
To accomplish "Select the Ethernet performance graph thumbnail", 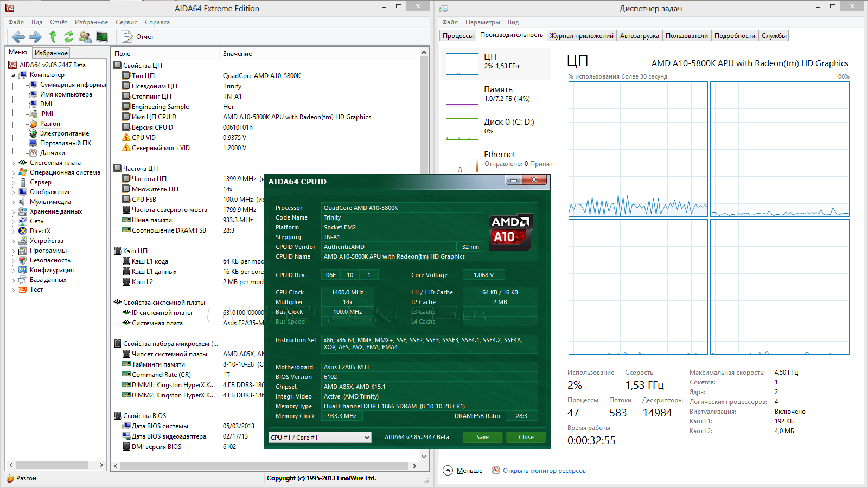I will (x=462, y=161).
